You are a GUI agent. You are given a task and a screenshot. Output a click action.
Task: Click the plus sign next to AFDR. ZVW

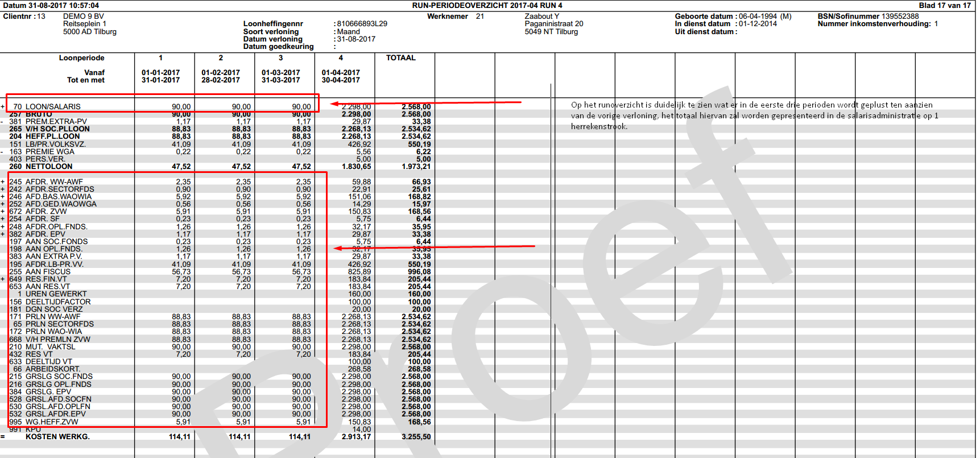tap(3, 212)
